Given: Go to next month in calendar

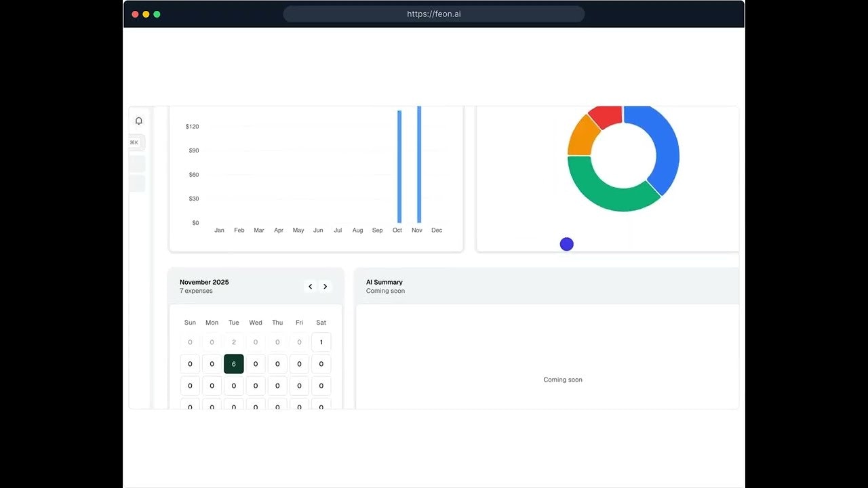Looking at the screenshot, I should [325, 287].
